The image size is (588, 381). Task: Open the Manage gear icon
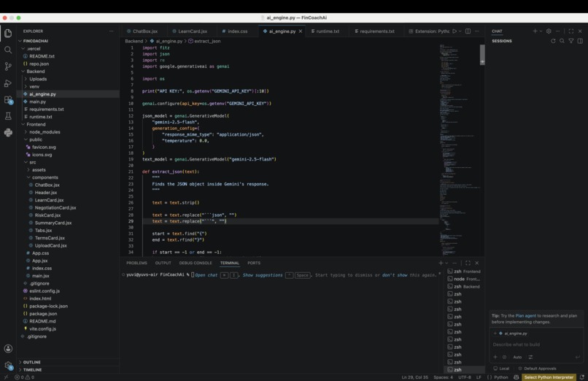pos(8,365)
